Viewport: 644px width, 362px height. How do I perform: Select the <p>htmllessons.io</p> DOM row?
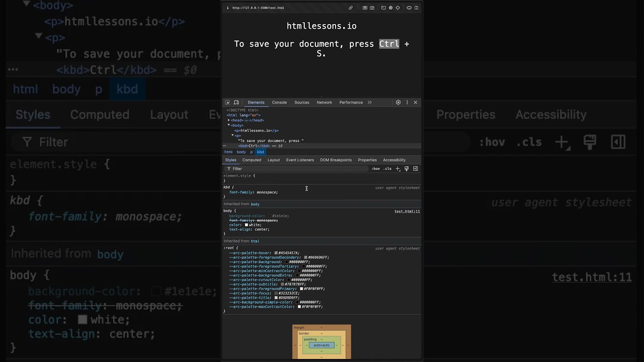coord(257,131)
